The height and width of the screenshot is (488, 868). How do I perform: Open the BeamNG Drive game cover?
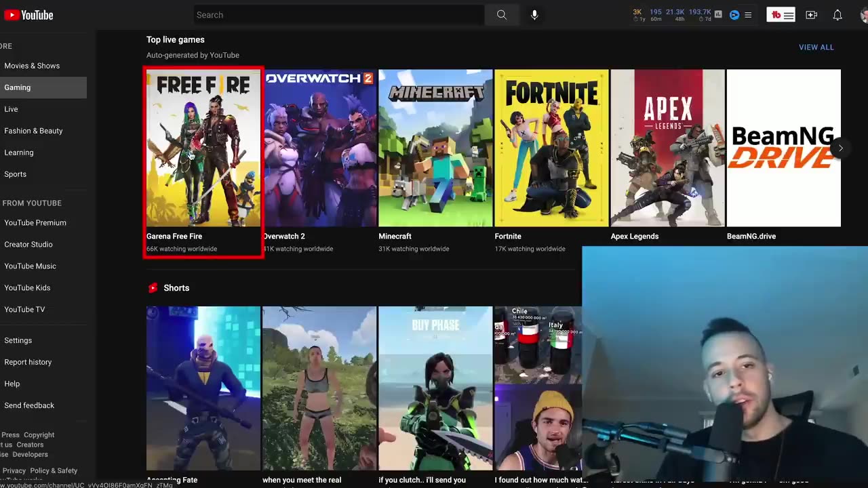pyautogui.click(x=783, y=148)
